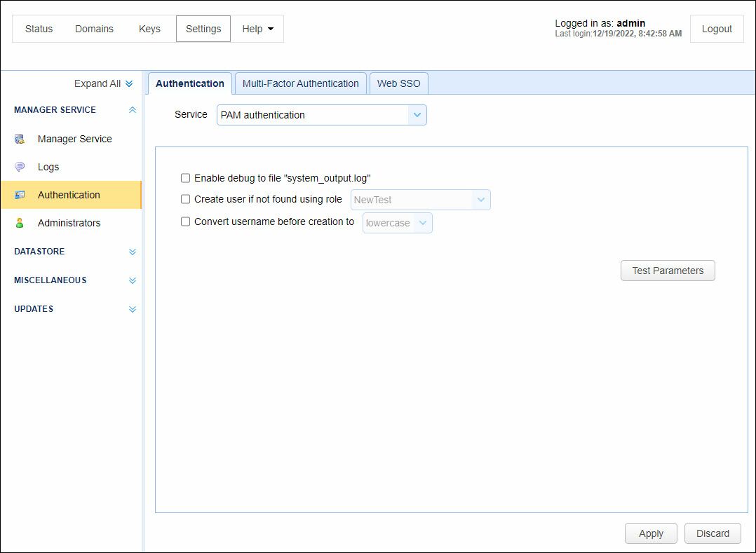Click the Administrators person icon
The image size is (756, 553).
[x=20, y=223]
